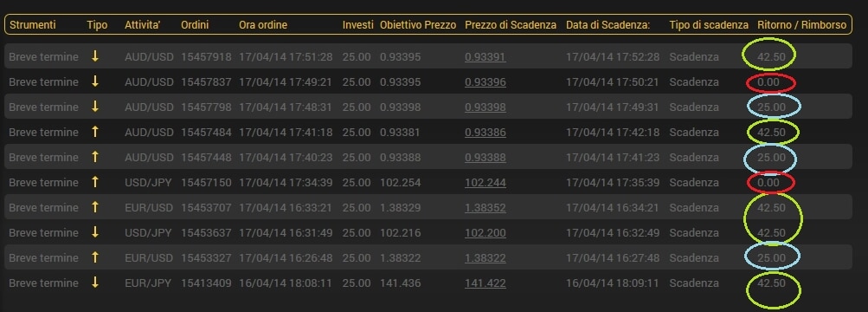Select the 0.00 return on order 15457837
The image size is (868, 312).
point(769,82)
